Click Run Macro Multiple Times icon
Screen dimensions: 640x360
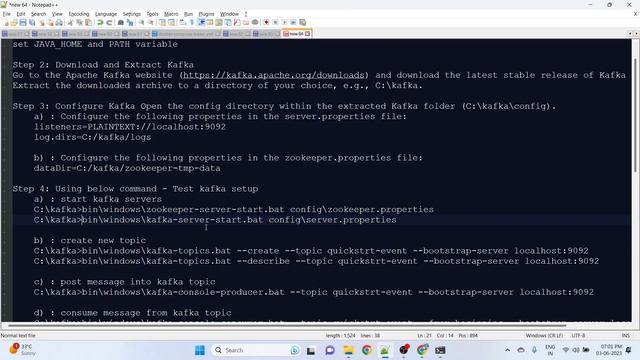tap(293, 22)
